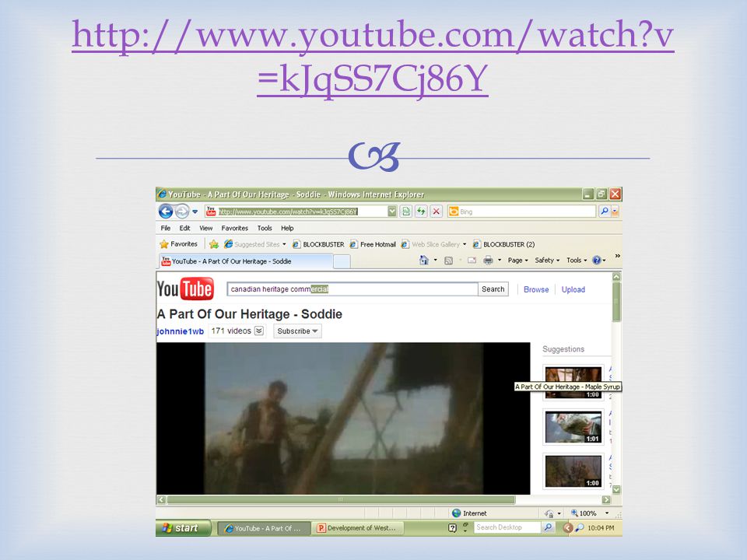Open a new blank tab
The width and height of the screenshot is (747, 560).
342,261
